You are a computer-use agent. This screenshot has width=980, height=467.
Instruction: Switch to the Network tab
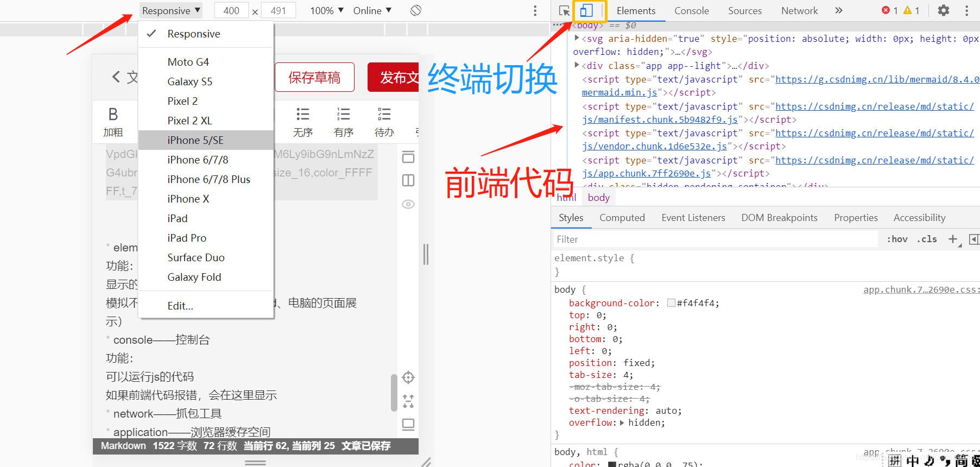coord(799,11)
